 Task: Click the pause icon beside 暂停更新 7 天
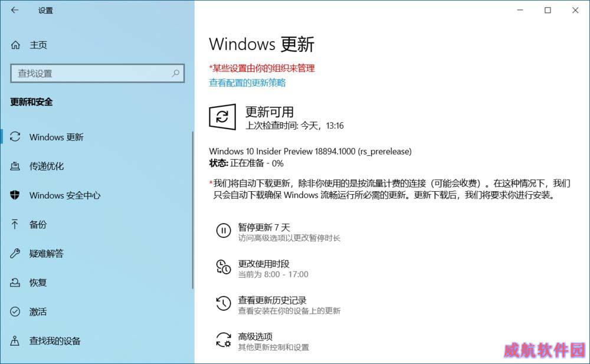point(224,230)
